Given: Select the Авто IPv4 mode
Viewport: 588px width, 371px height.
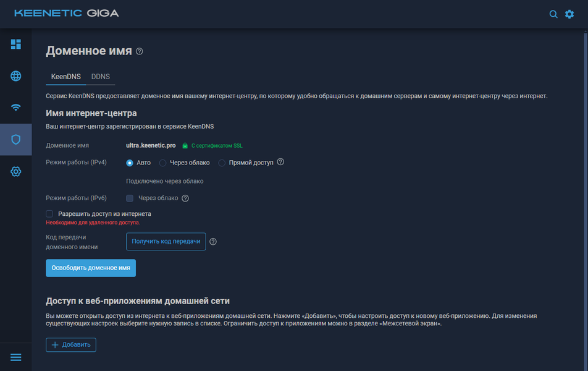Looking at the screenshot, I should [x=130, y=163].
